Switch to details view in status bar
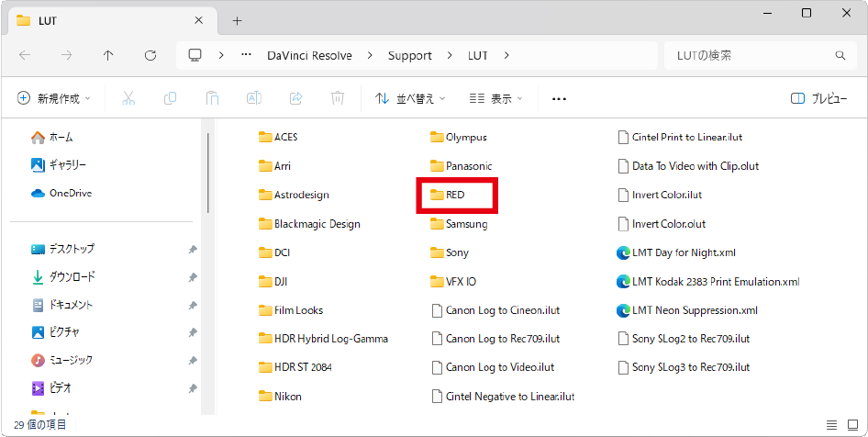The width and height of the screenshot is (868, 437). (830, 425)
